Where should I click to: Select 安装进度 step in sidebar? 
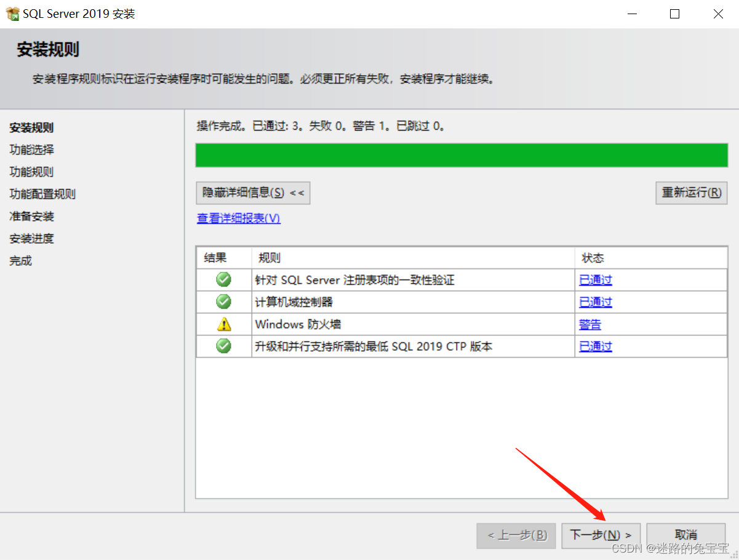pos(31,238)
